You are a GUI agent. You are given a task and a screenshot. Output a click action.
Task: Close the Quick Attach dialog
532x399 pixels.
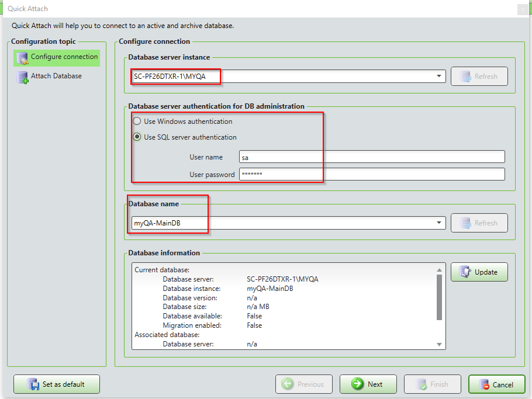pyautogui.click(x=523, y=9)
